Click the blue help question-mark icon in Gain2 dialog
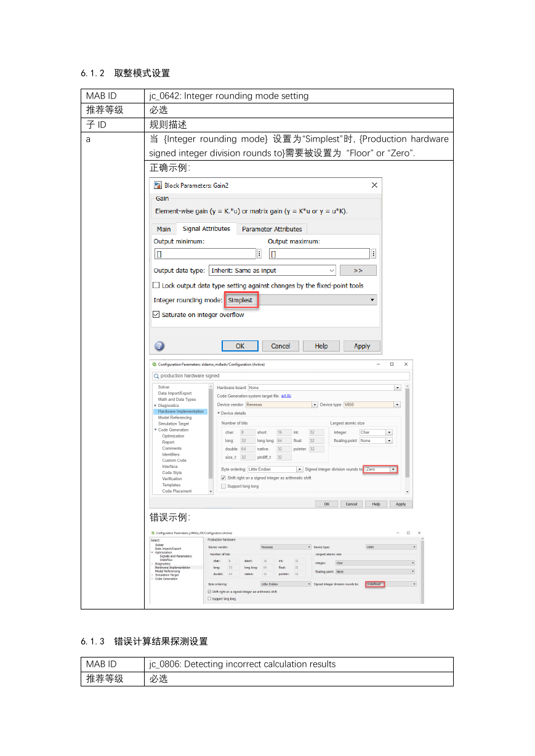Image resolution: width=535 pixels, height=756 pixels. (x=159, y=346)
